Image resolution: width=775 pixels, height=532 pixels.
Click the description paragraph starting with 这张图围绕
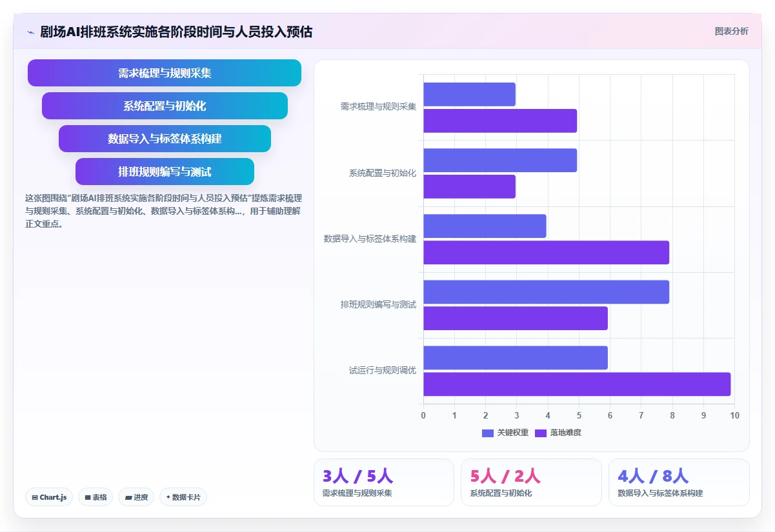(x=164, y=211)
